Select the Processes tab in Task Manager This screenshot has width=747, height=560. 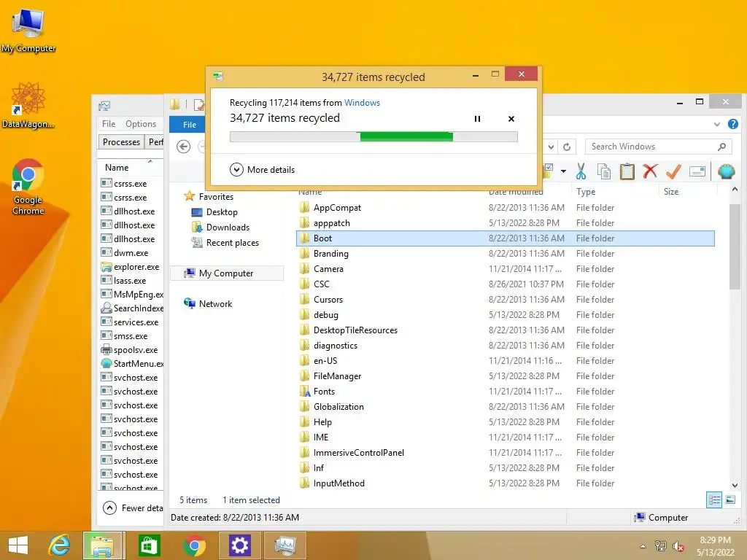(x=122, y=142)
